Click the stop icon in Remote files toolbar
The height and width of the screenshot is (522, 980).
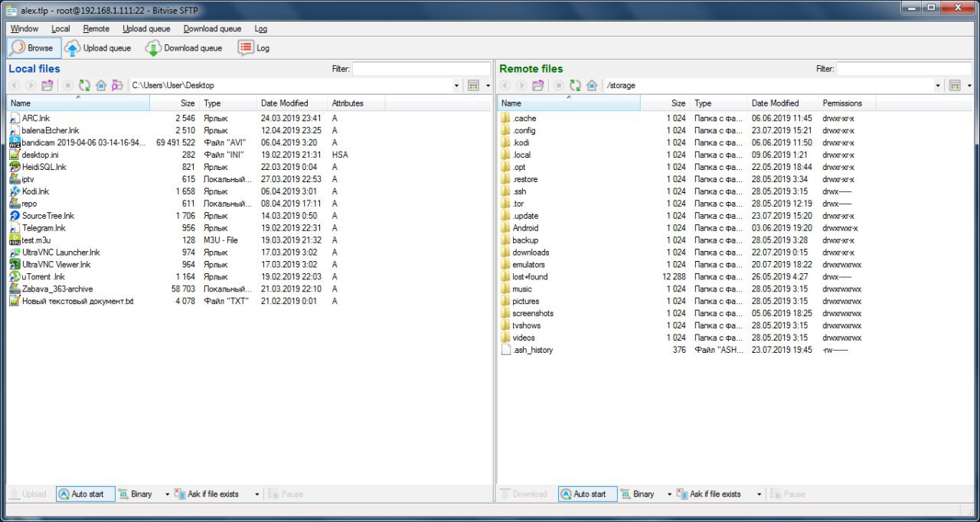[x=559, y=86]
